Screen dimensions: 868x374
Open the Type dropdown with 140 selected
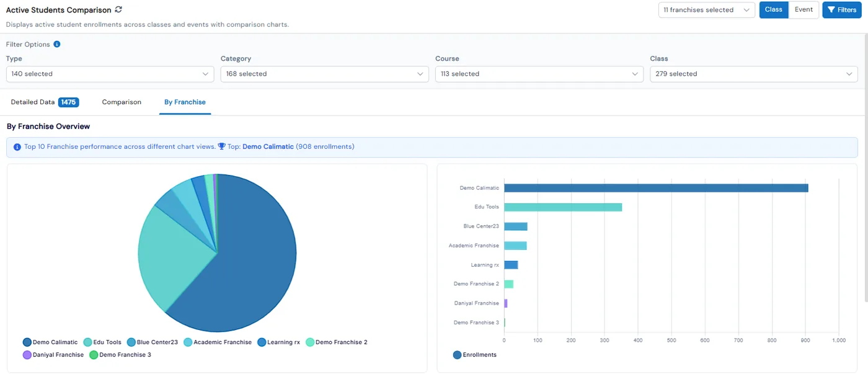tap(110, 74)
